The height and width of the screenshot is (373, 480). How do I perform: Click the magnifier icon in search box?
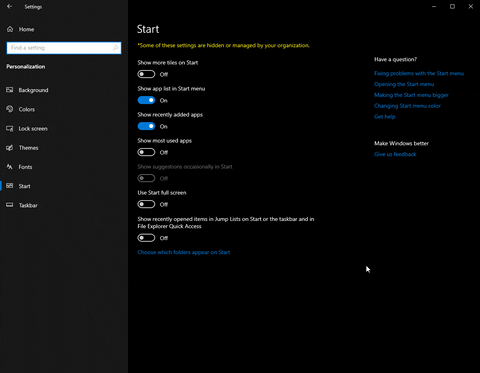tap(115, 48)
